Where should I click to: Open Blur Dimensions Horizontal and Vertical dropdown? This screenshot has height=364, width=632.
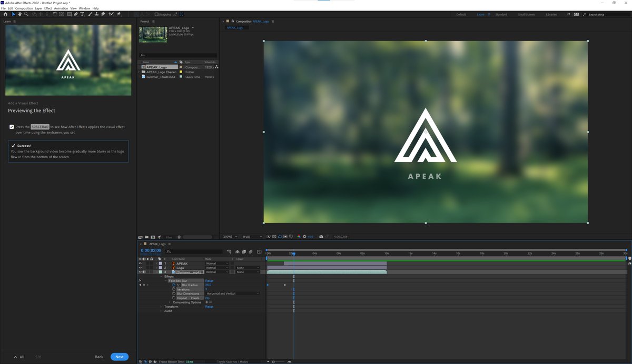click(x=233, y=294)
